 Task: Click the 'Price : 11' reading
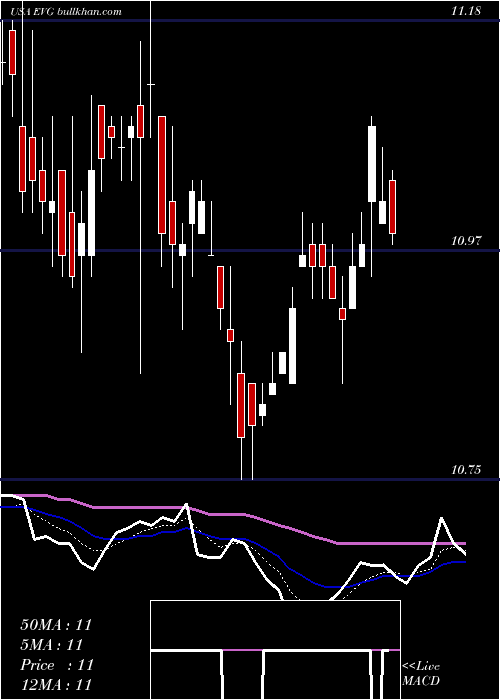tap(57, 665)
